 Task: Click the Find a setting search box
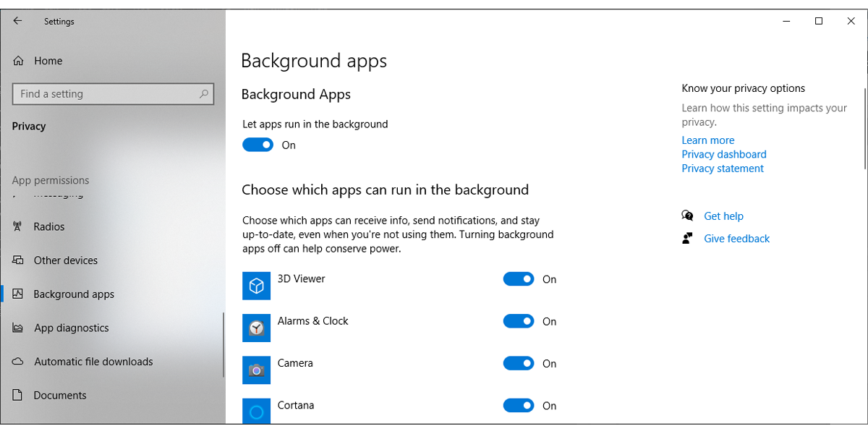pos(105,94)
